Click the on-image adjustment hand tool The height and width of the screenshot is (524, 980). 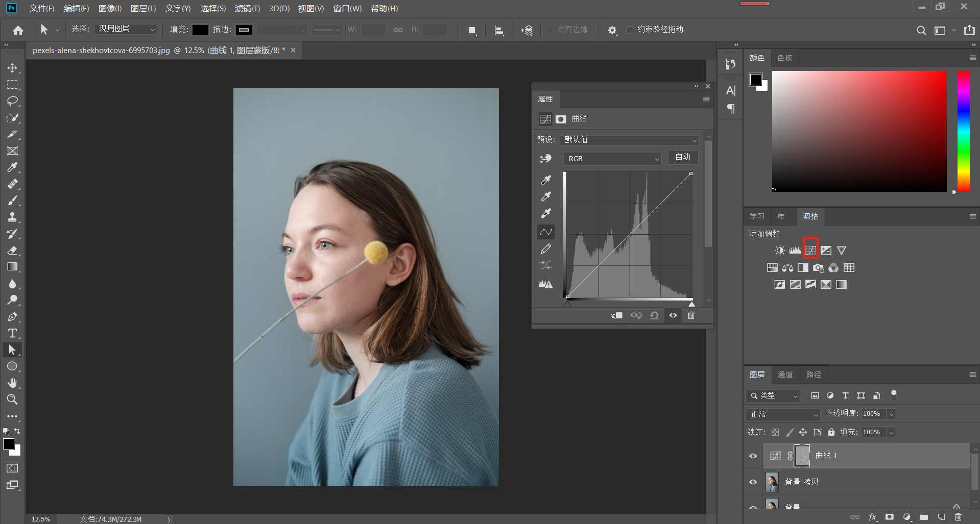coord(546,159)
